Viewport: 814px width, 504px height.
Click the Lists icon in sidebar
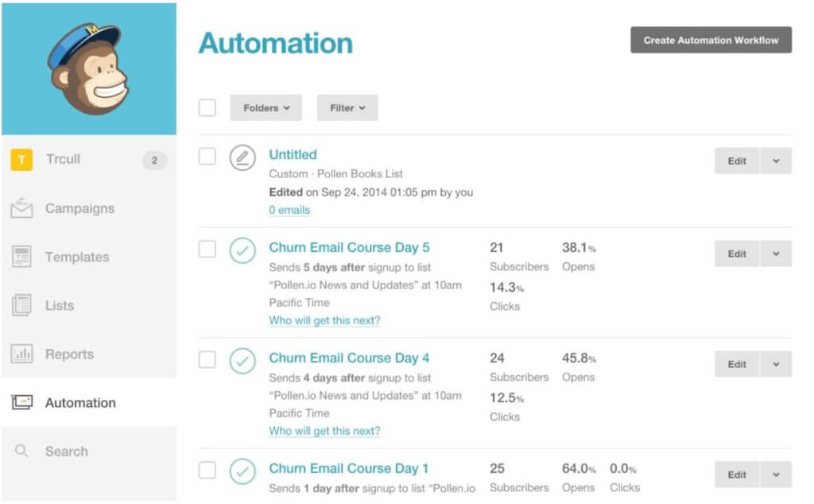click(21, 305)
